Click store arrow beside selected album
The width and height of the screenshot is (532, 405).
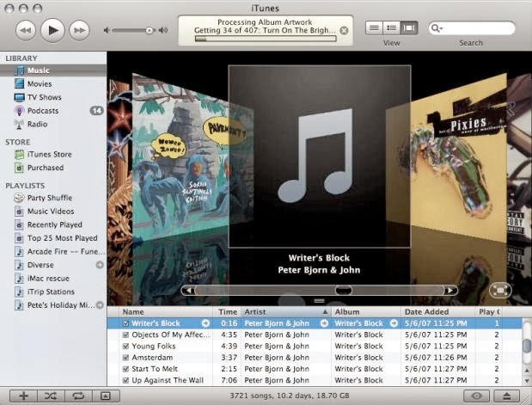click(x=394, y=323)
